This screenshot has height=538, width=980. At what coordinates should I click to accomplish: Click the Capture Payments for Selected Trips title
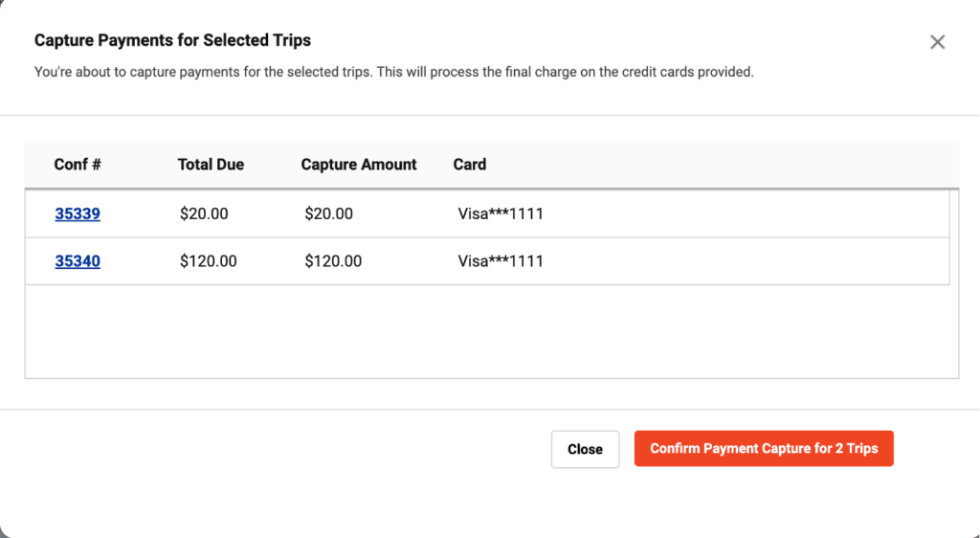tap(172, 40)
